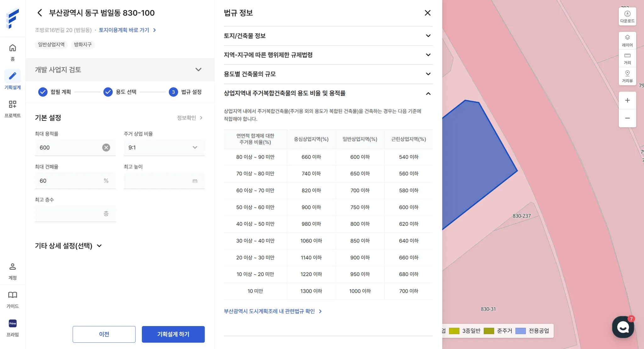Image resolution: width=644 pixels, height=349 pixels.
Task: Open 토지이용계획 바로 가기 link
Action: click(x=127, y=30)
